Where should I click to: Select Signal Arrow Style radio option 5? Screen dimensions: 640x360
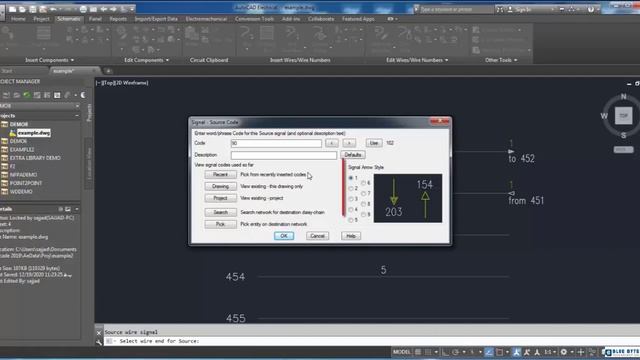351,220
